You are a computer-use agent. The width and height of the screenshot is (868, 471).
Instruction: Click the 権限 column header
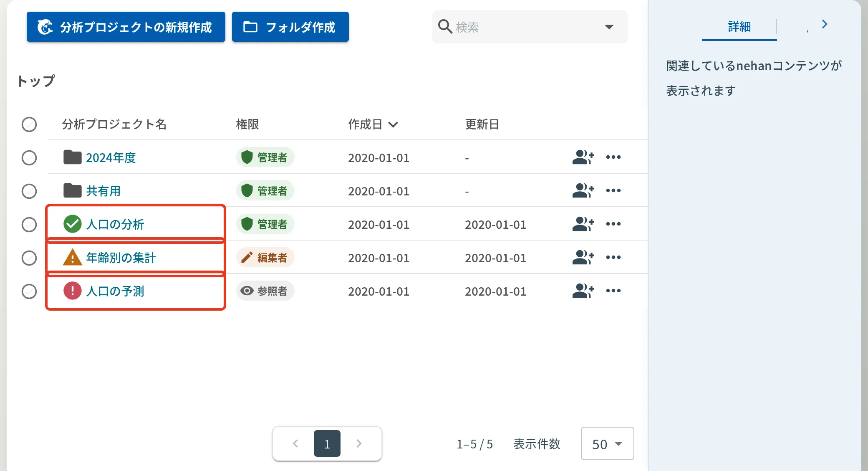click(247, 124)
